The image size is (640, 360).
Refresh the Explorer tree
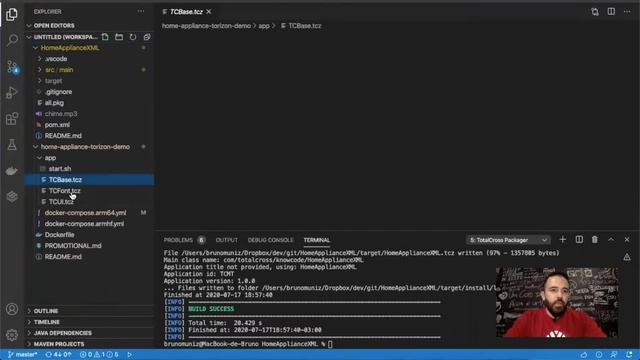[133, 37]
